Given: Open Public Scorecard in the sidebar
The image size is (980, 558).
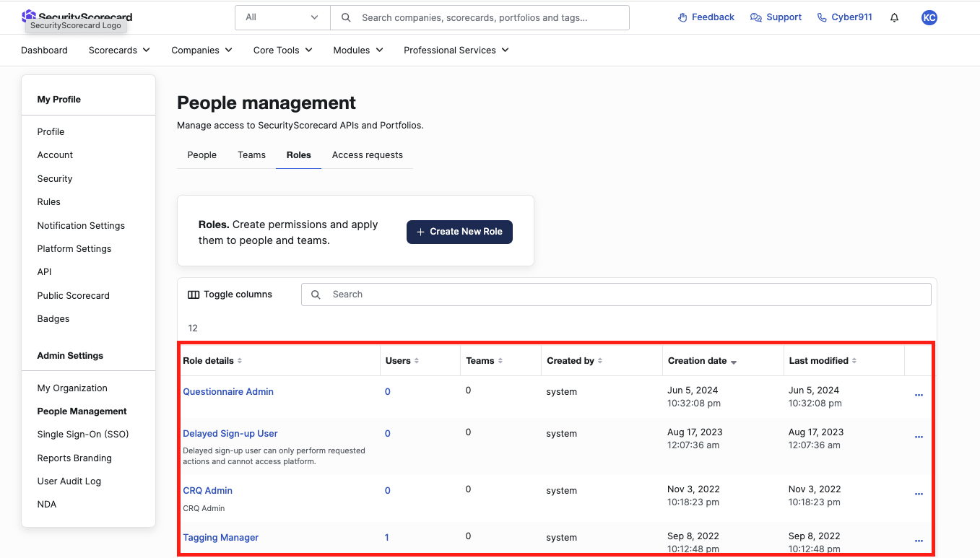Looking at the screenshot, I should pyautogui.click(x=74, y=296).
